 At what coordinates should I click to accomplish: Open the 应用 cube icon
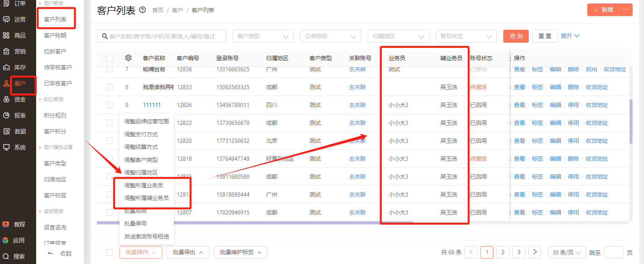click(x=6, y=240)
